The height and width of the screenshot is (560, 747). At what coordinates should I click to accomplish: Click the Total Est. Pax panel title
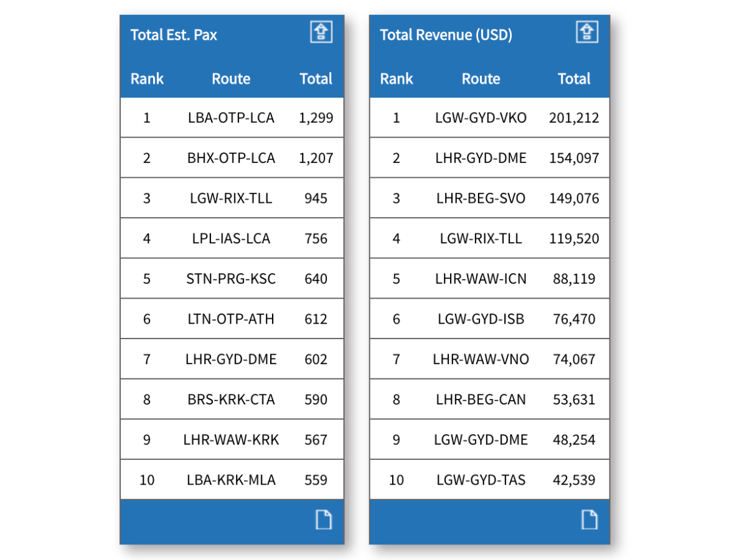[174, 35]
